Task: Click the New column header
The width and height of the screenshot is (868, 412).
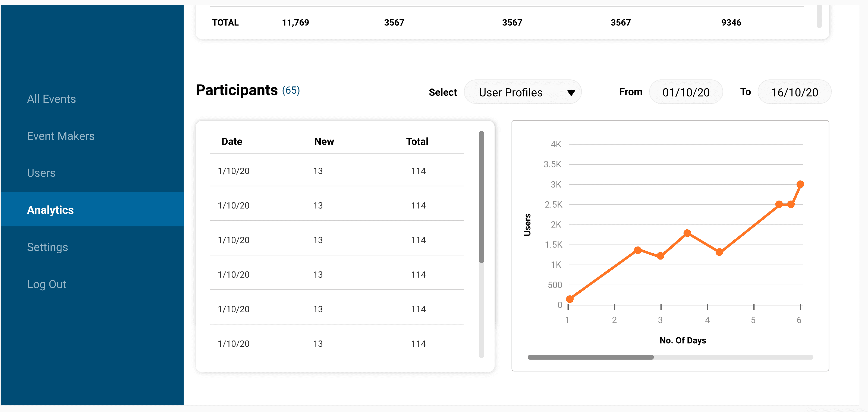Action: (324, 141)
